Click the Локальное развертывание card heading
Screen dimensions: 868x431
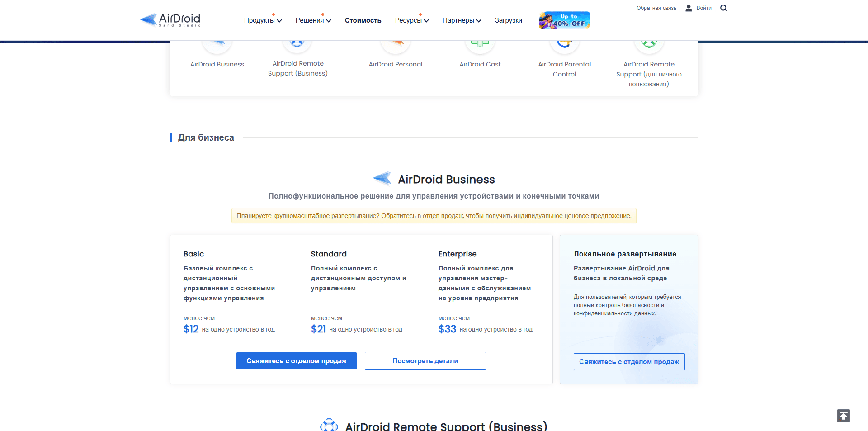coord(625,254)
